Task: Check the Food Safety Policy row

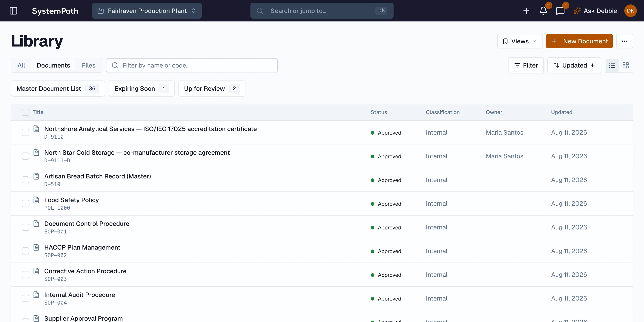Action: pos(25,203)
